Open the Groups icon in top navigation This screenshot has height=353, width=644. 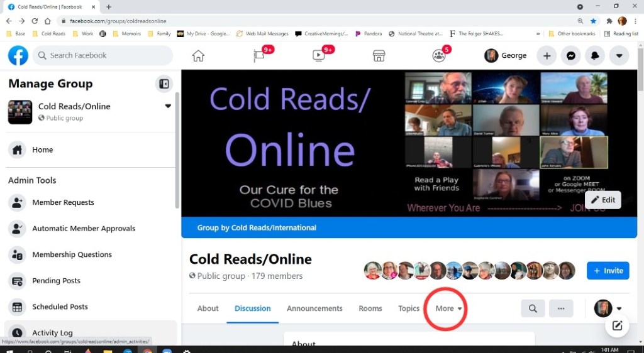[438, 56]
